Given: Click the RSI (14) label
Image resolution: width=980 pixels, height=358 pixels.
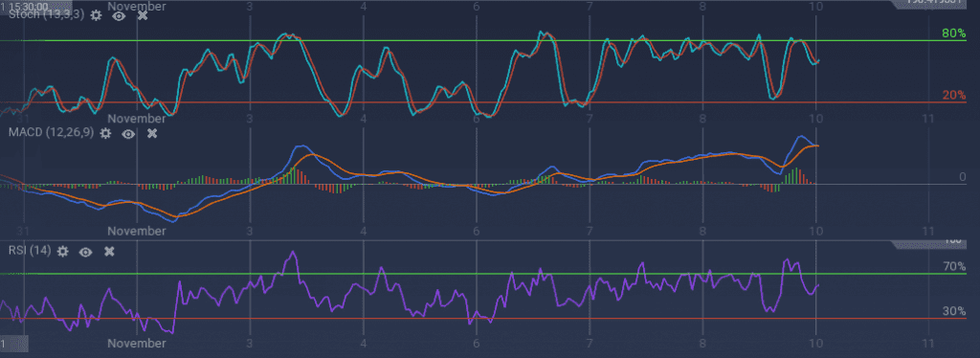Looking at the screenshot, I should [x=30, y=251].
